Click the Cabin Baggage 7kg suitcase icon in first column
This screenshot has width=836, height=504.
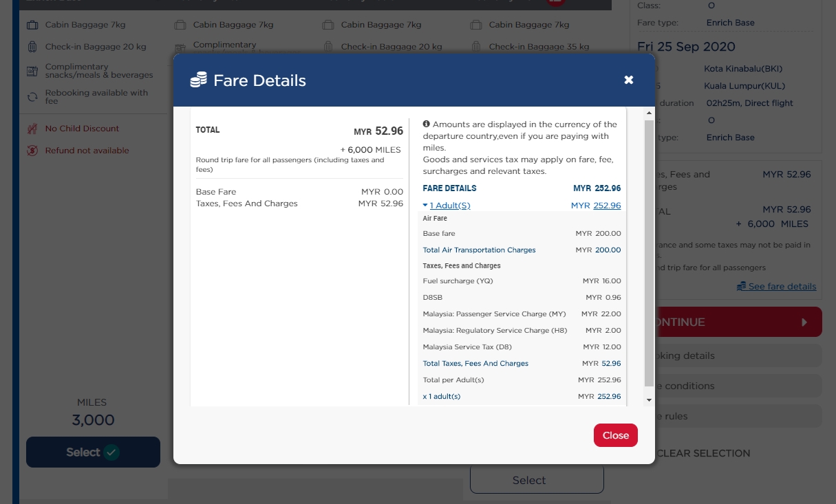tap(32, 25)
